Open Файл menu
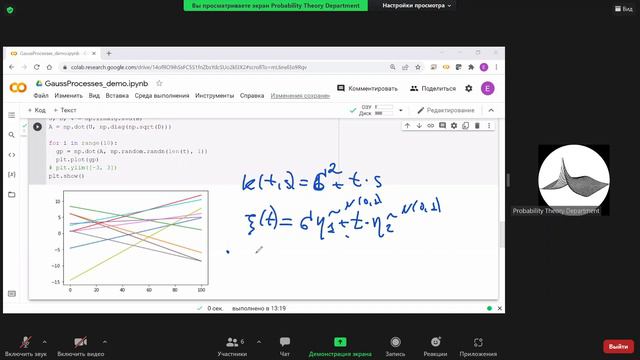 [x=41, y=96]
